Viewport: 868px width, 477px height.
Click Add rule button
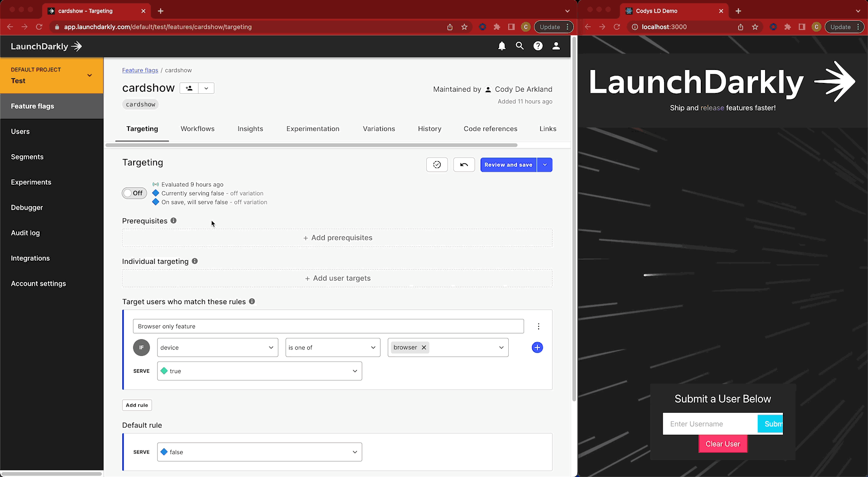point(137,405)
